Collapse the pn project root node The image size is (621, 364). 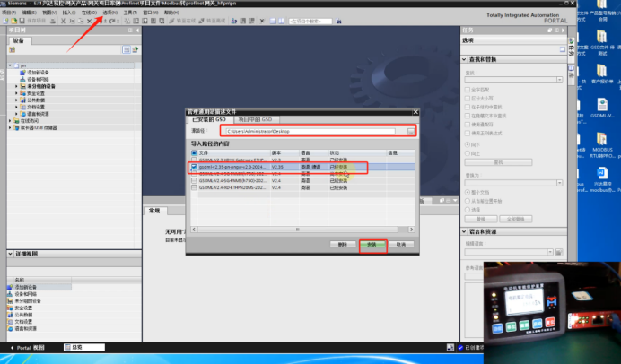[10, 65]
